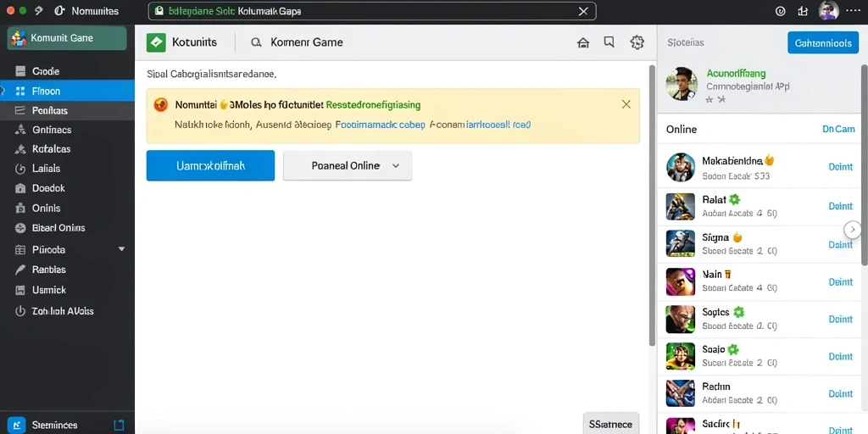Viewport: 868px width, 434px height.
Task: Open the Poaneal Online dropdown
Action: [x=347, y=165]
